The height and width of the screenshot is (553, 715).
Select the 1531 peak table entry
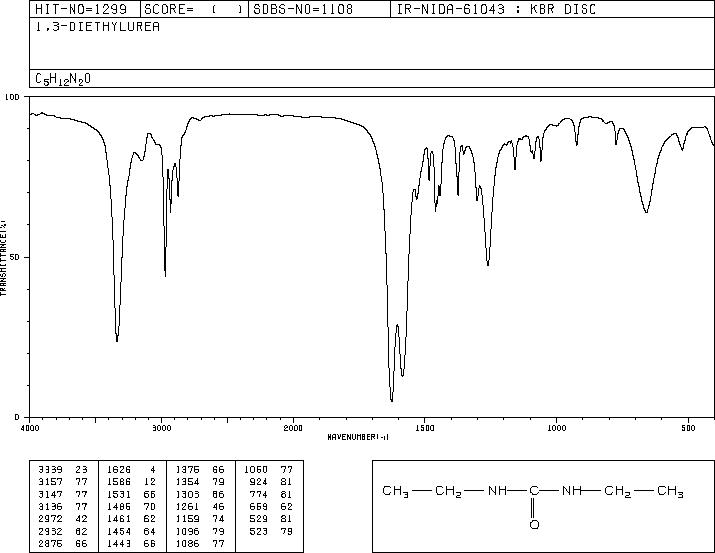coord(131,494)
